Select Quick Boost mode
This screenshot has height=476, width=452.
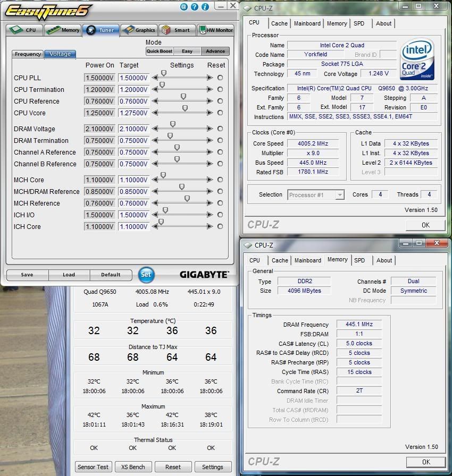click(160, 51)
